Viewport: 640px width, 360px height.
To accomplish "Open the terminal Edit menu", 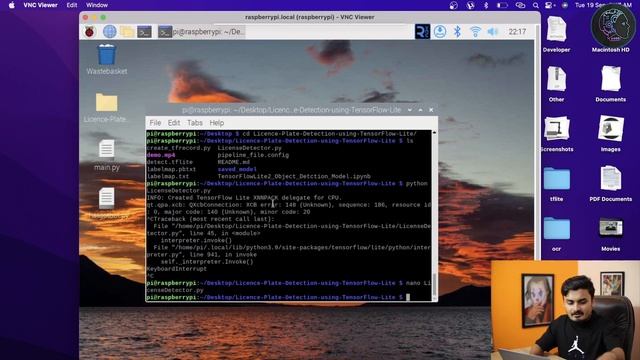I will (173, 123).
